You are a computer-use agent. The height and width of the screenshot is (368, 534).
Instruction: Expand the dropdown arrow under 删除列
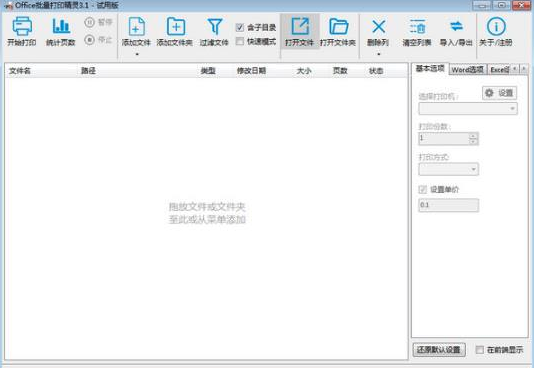379,54
